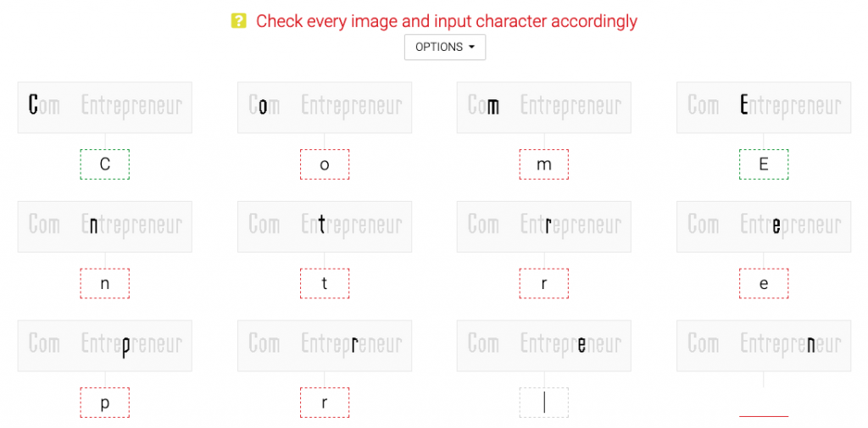Focus the empty input with the text cursor
This screenshot has height=428, width=868.
coord(544,403)
